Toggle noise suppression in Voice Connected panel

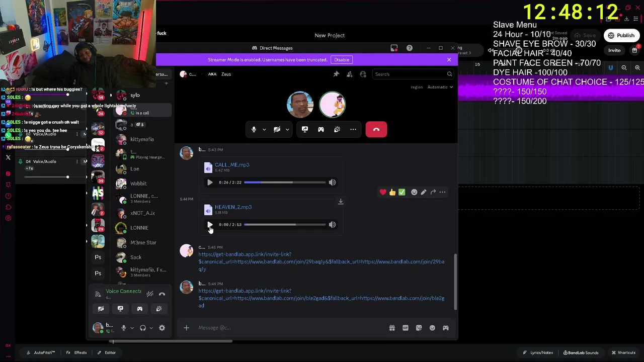[x=150, y=294]
